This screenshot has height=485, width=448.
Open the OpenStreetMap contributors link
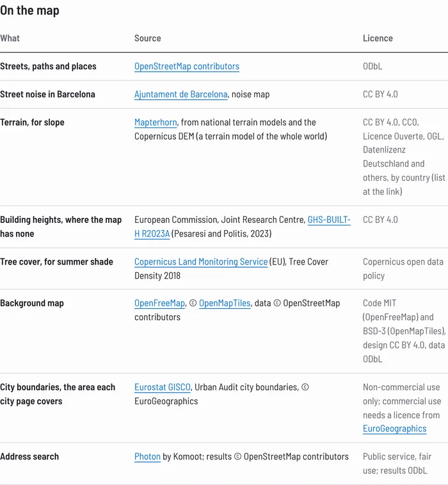pos(187,66)
